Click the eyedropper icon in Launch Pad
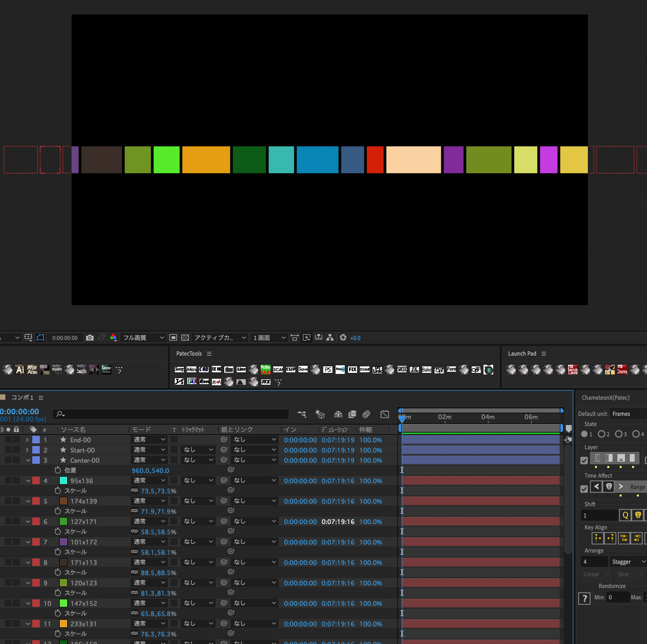Viewport: 647px width, 644px height. click(610, 370)
